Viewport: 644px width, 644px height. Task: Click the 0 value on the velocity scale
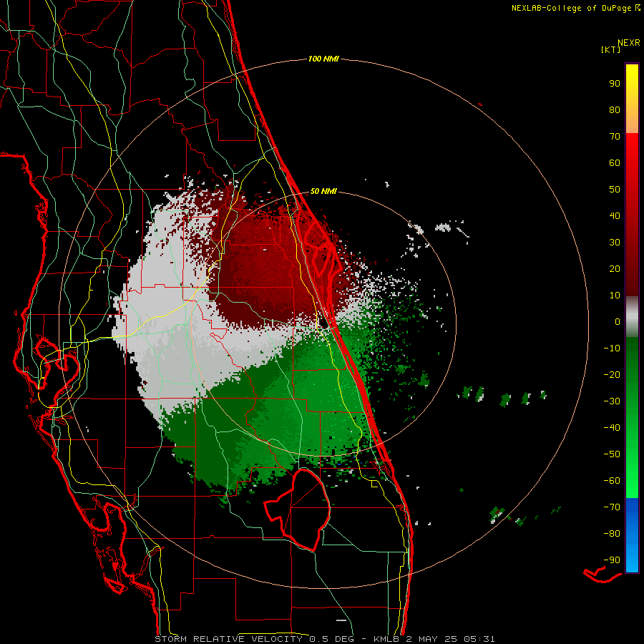pos(618,321)
